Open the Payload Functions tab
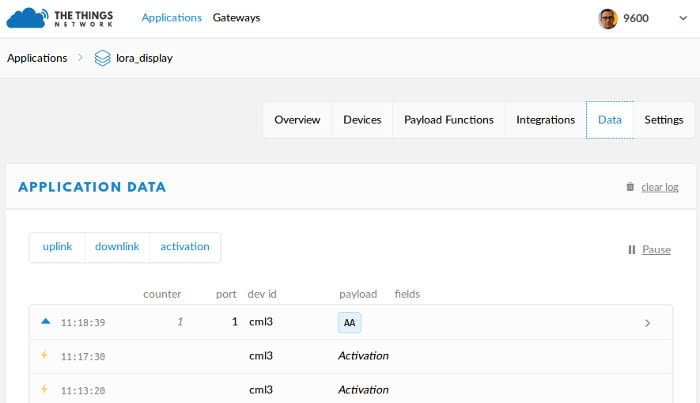 [x=449, y=120]
